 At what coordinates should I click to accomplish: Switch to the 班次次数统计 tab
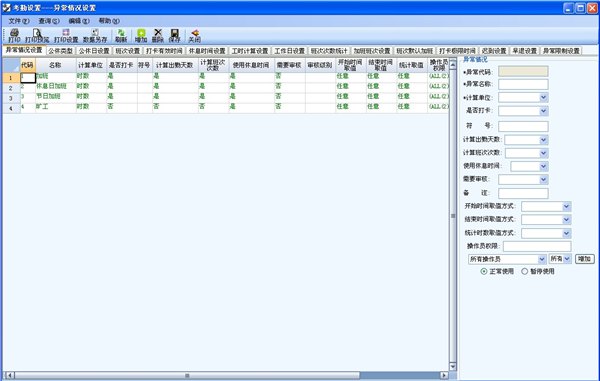pos(329,50)
